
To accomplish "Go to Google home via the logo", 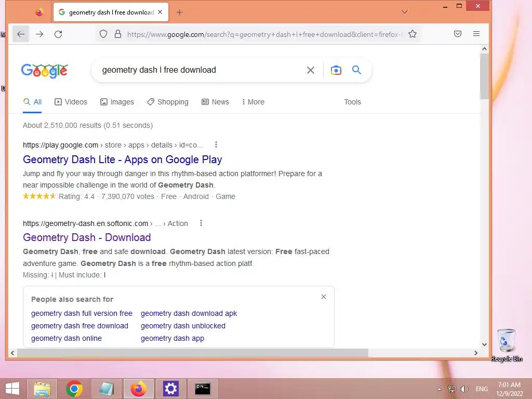I will tap(45, 71).
